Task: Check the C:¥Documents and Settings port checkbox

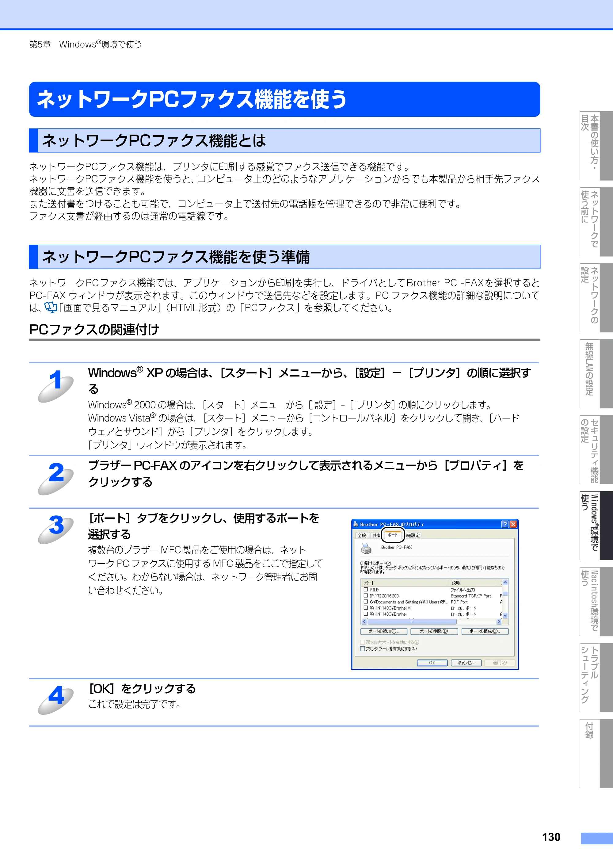Action: click(x=365, y=602)
